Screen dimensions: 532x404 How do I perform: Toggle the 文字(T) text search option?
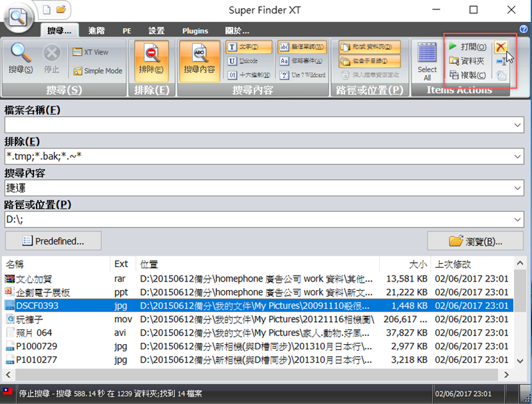coord(248,47)
